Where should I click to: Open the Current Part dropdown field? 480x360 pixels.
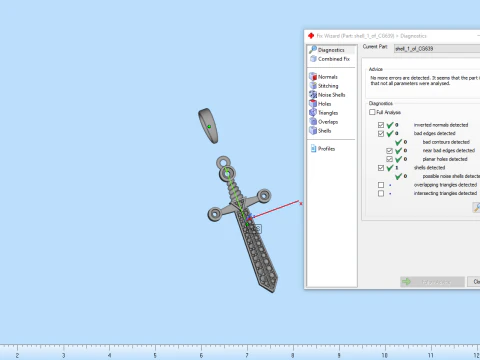[x=437, y=49]
